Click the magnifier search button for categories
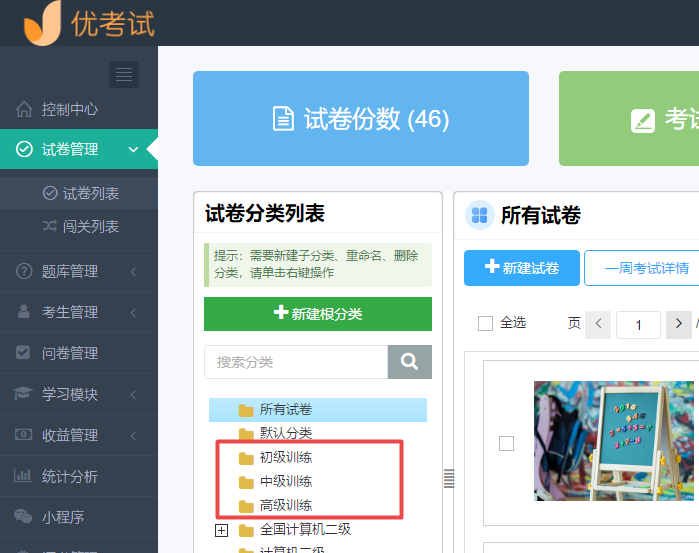The image size is (699, 553). click(410, 362)
